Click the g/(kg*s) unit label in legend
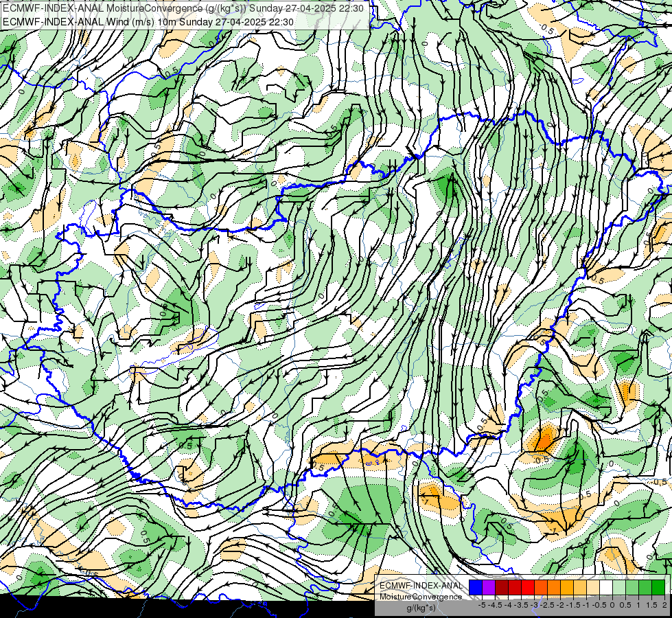672x618 pixels. click(421, 608)
